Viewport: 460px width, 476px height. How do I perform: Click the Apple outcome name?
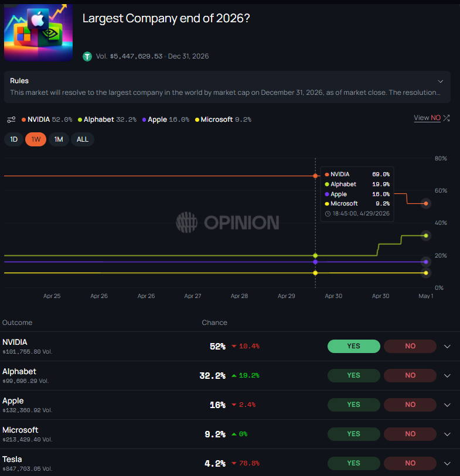(13, 400)
